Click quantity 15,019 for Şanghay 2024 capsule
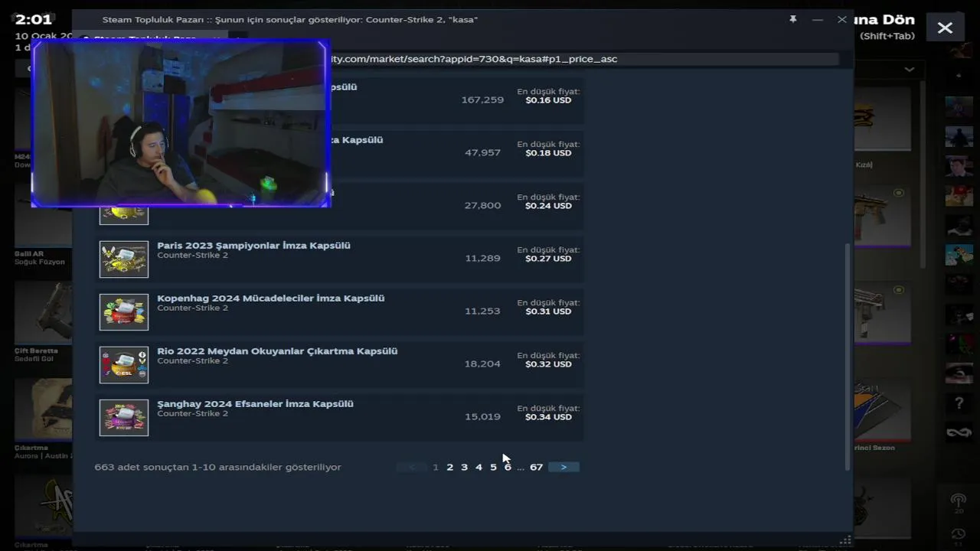Screen dimensions: 980x551 [x=482, y=417]
